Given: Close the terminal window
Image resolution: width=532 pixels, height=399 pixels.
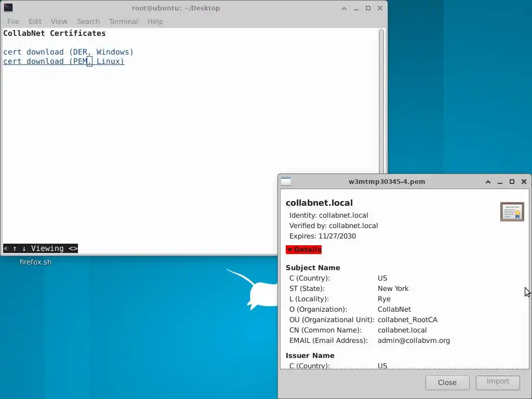Looking at the screenshot, I should pos(380,8).
